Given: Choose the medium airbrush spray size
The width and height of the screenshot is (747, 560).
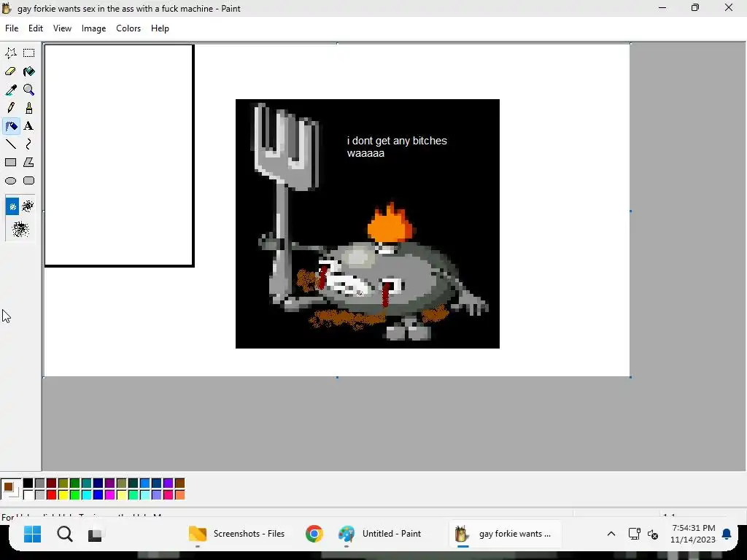Looking at the screenshot, I should pos(28,206).
